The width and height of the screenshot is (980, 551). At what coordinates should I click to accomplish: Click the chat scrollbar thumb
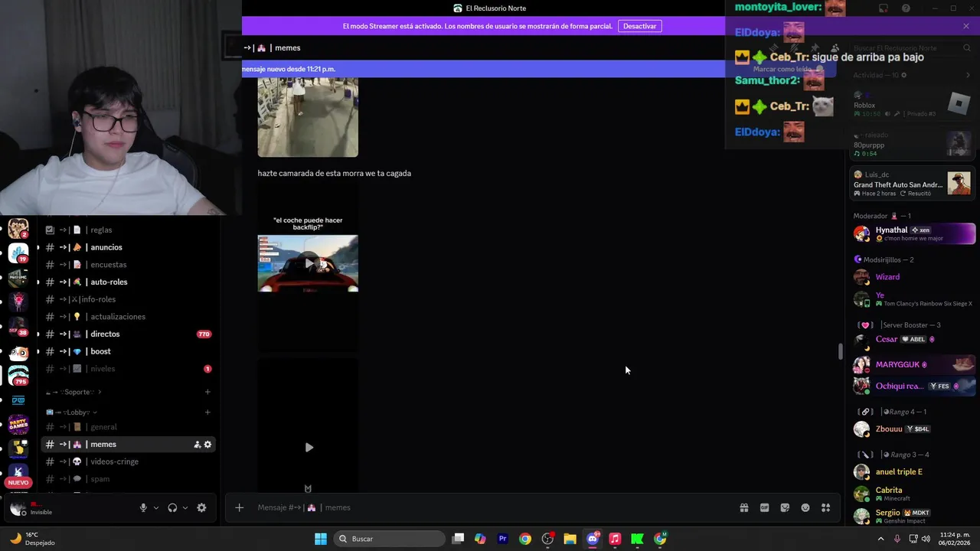[x=840, y=352]
